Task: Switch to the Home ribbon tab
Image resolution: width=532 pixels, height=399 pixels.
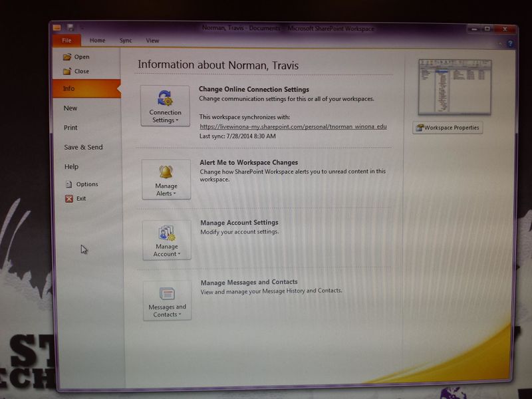Action: click(97, 41)
